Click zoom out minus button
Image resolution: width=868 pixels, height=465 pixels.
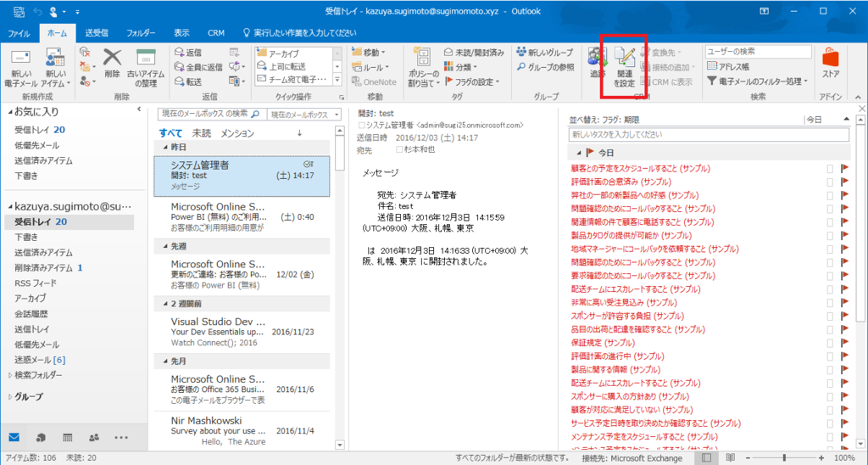tap(748, 458)
